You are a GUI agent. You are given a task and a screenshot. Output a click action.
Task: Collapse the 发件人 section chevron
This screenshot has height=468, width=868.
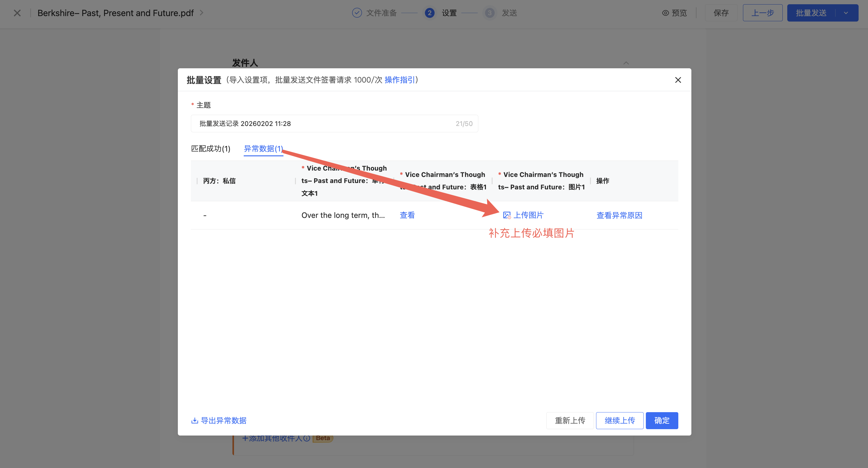626,63
